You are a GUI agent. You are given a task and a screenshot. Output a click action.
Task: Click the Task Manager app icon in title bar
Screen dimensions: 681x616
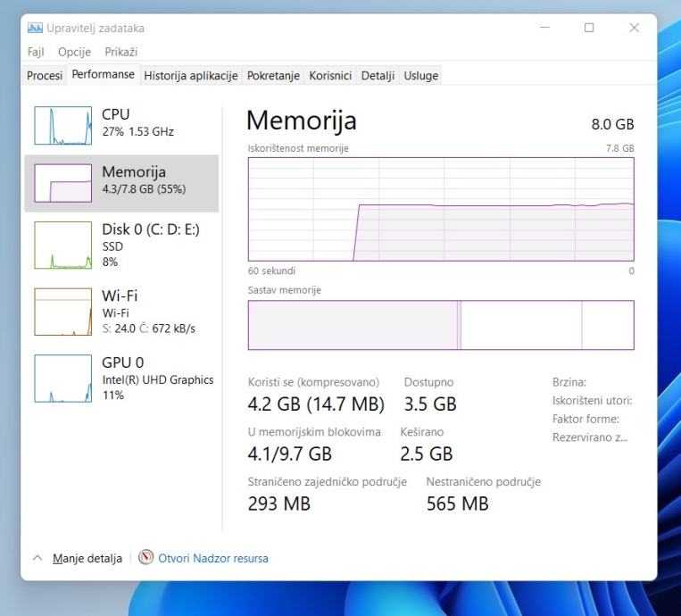click(36, 29)
